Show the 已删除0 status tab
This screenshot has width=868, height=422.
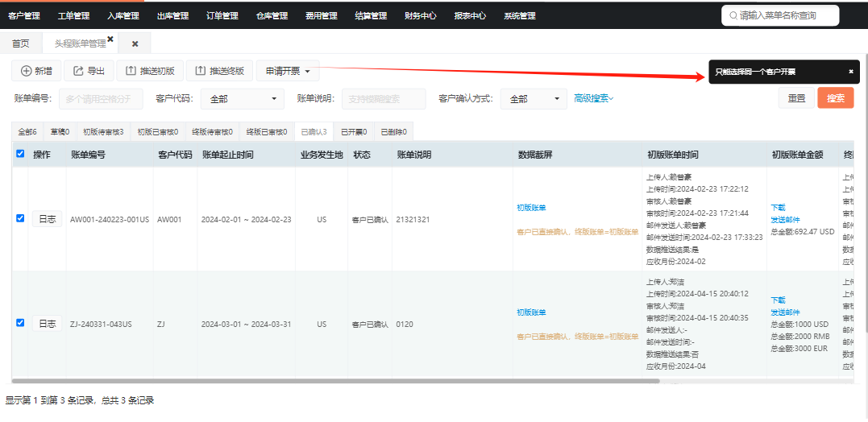click(393, 132)
